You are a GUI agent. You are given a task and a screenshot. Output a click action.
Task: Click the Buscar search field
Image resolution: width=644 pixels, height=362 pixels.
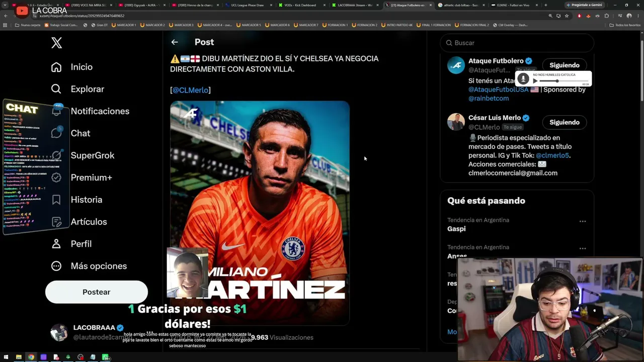tap(517, 43)
